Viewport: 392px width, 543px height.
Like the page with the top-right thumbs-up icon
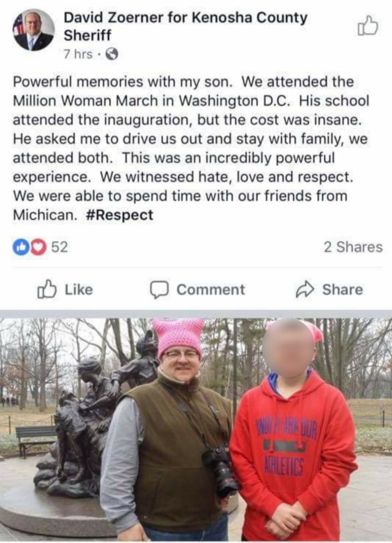coord(367,26)
